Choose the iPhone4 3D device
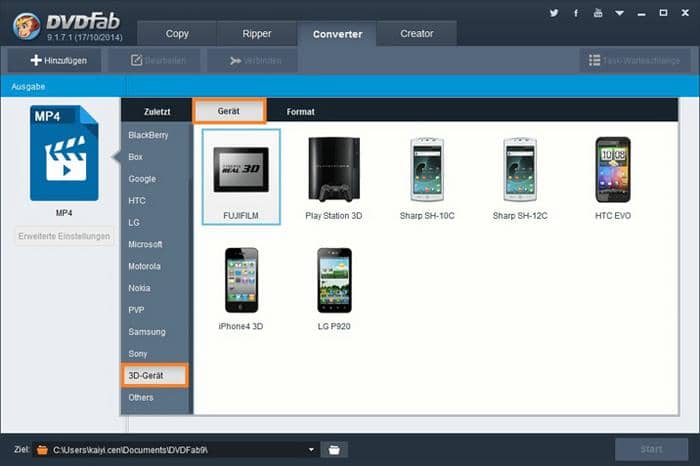Image resolution: width=700 pixels, height=466 pixels. (x=241, y=288)
